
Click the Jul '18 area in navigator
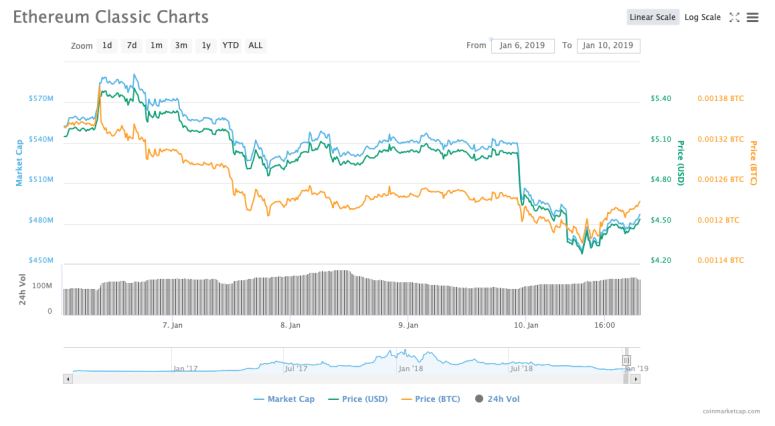pos(521,369)
